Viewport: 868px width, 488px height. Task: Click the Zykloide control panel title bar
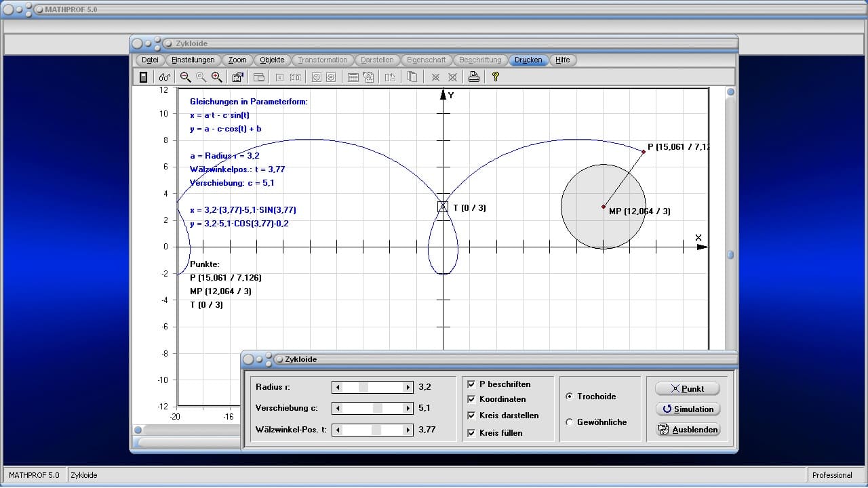pyautogui.click(x=488, y=359)
